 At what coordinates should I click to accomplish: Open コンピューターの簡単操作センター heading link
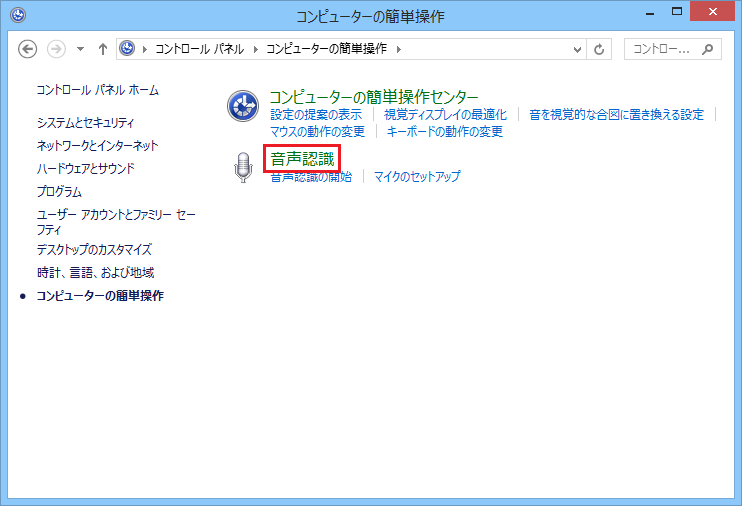point(374,97)
